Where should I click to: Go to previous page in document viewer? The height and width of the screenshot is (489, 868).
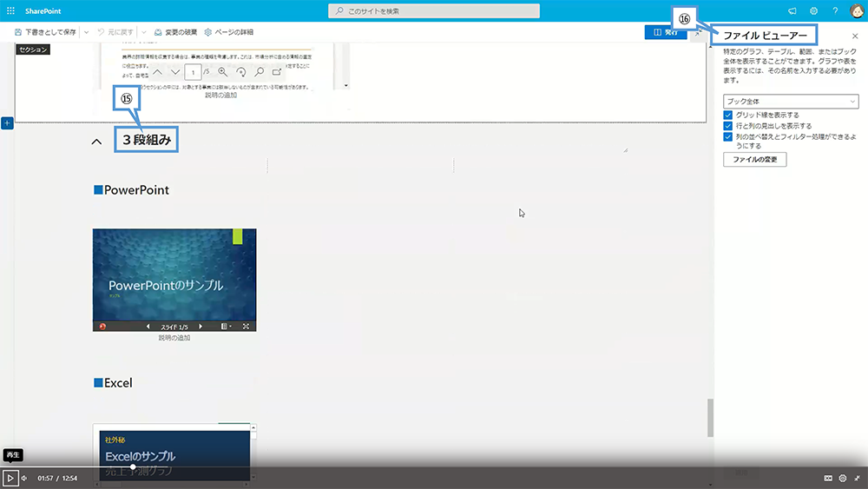click(158, 72)
